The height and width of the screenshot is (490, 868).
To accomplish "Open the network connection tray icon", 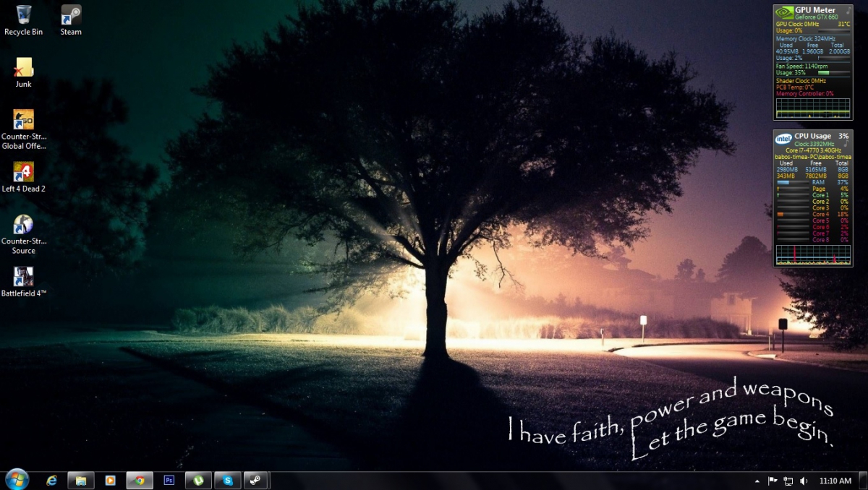I will (x=788, y=481).
